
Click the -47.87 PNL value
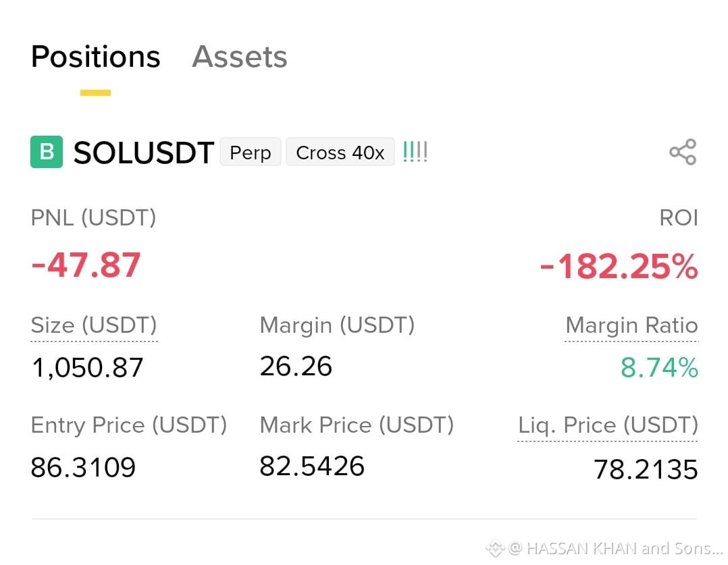(x=86, y=265)
